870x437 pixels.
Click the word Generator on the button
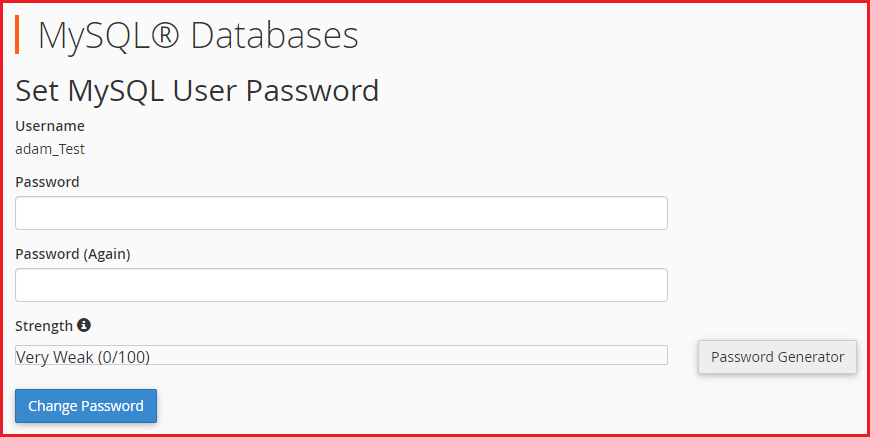pos(811,357)
